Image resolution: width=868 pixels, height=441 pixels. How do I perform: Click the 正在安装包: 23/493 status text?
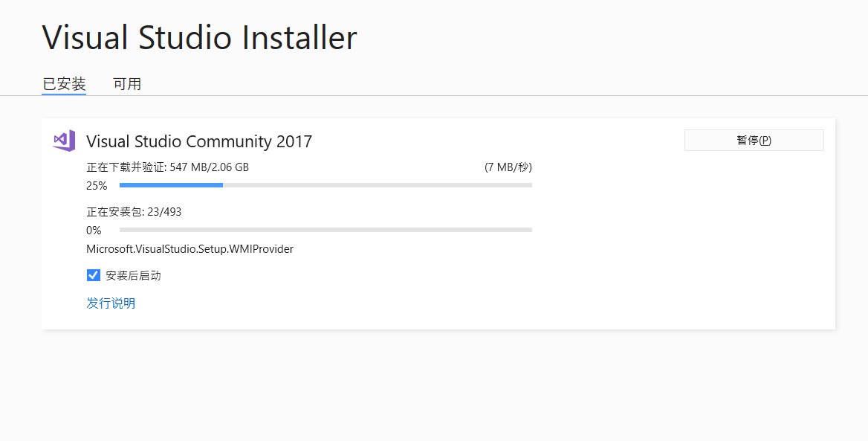coord(134,211)
